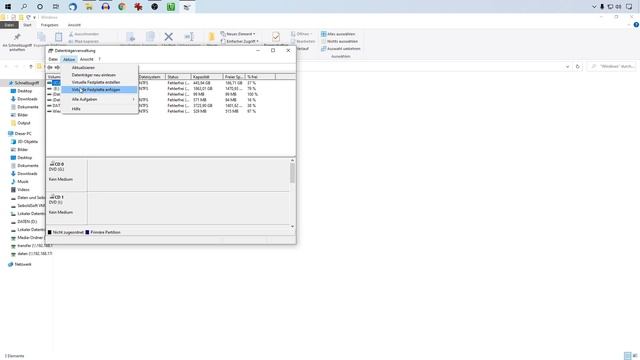Screen dimensions: 640x360
Task: Click the Löschen X icon in Explorer ribbon
Action: pyautogui.click(x=169, y=37)
